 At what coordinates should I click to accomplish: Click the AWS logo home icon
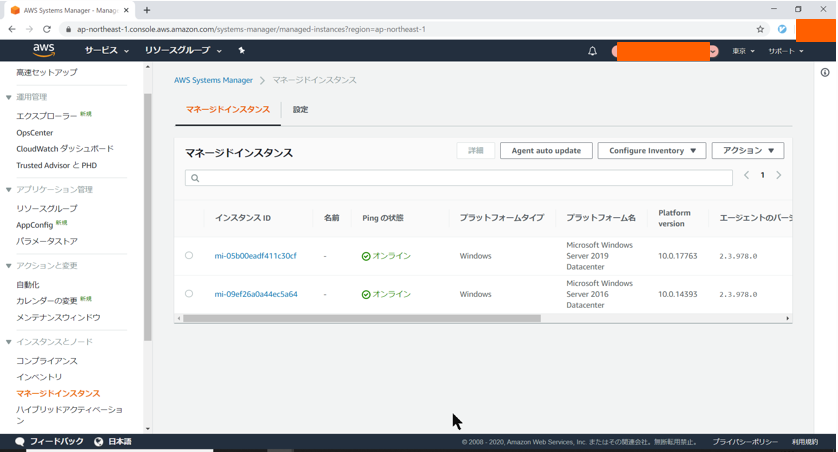(44, 50)
